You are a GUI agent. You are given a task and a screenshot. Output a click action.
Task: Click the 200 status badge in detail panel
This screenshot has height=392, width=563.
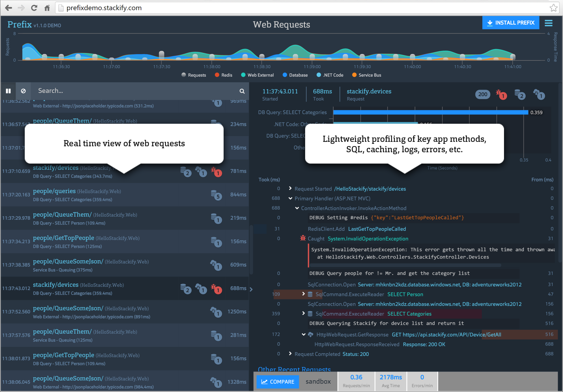(x=483, y=94)
